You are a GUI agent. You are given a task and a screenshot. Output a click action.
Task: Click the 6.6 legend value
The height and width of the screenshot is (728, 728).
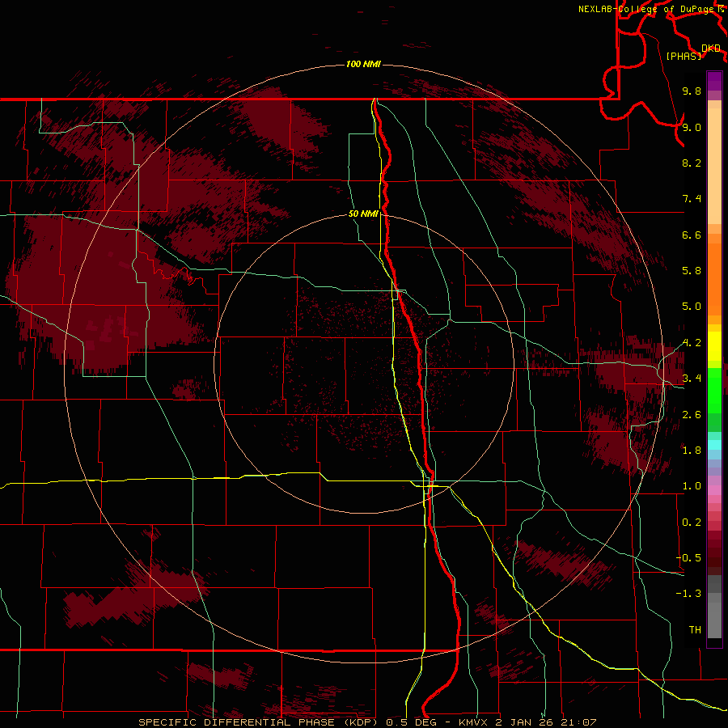coord(692,235)
